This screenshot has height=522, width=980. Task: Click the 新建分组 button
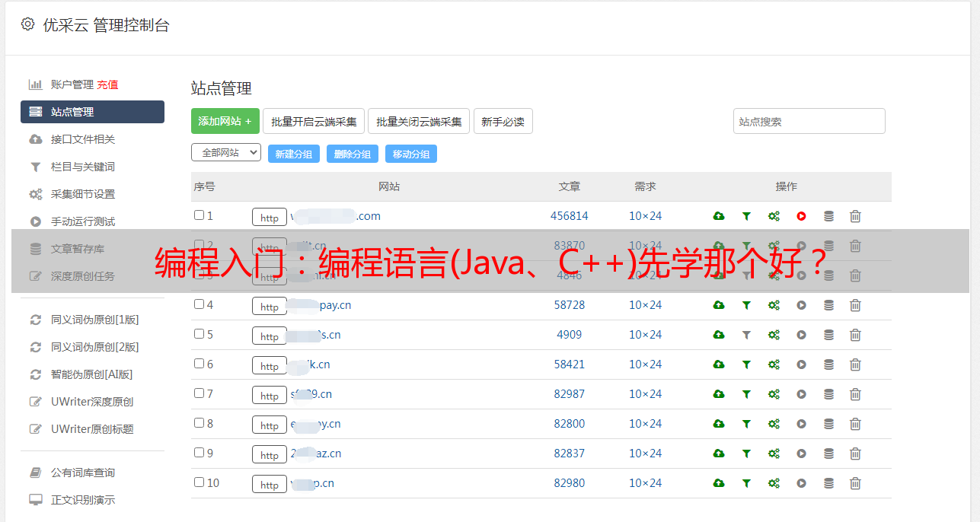coord(294,154)
